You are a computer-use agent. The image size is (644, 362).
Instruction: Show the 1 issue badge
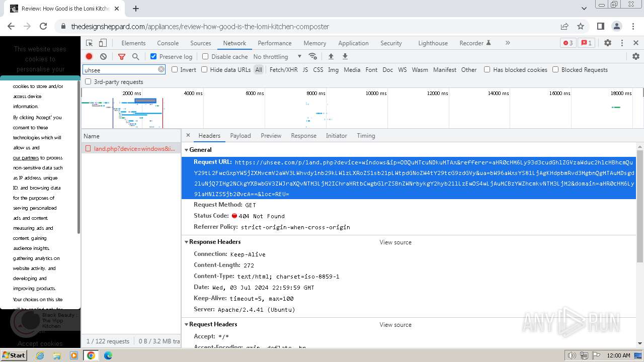pyautogui.click(x=586, y=43)
